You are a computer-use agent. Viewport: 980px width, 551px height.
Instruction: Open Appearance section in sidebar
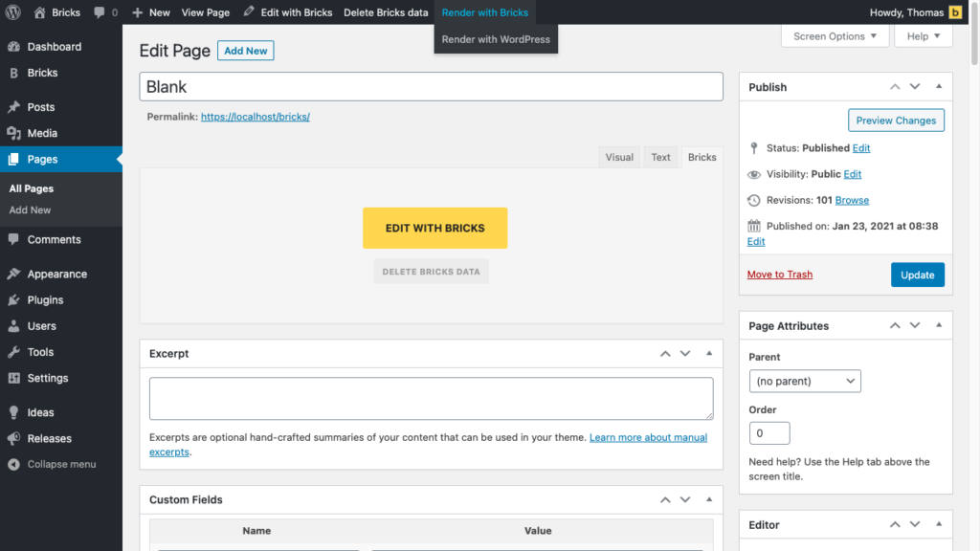[56, 274]
